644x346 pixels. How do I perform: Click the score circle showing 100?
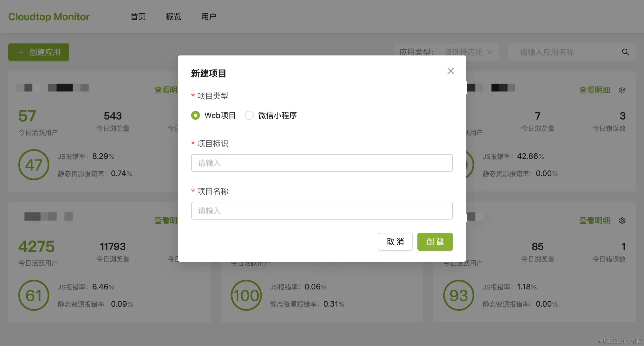pos(246,295)
